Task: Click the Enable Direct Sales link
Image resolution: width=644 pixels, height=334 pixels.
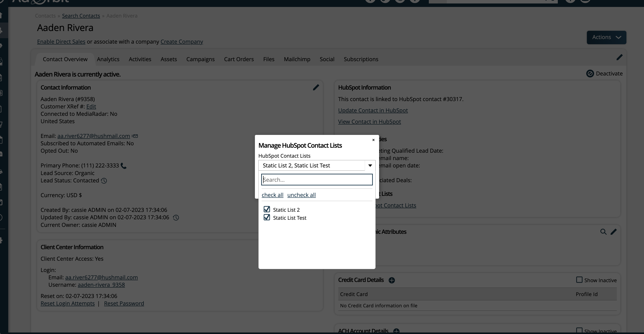Action: pyautogui.click(x=61, y=42)
